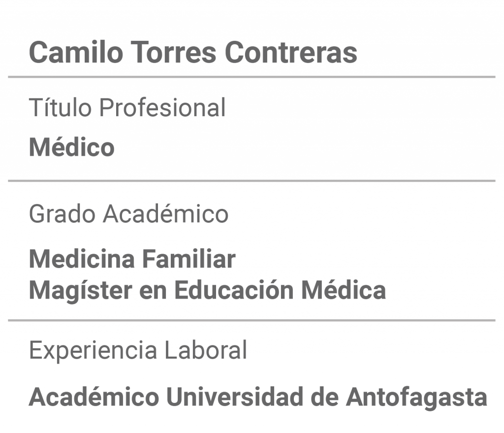Click the word Profesional
504x433 pixels.
pyautogui.click(x=162, y=107)
